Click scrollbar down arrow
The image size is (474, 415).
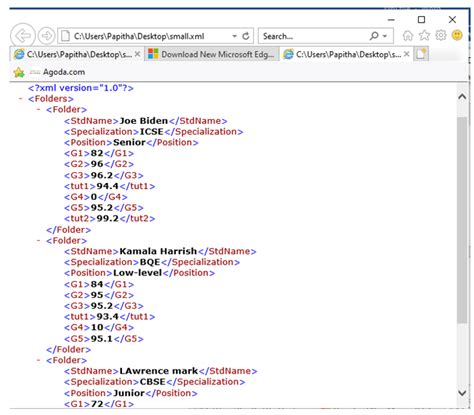click(x=462, y=393)
